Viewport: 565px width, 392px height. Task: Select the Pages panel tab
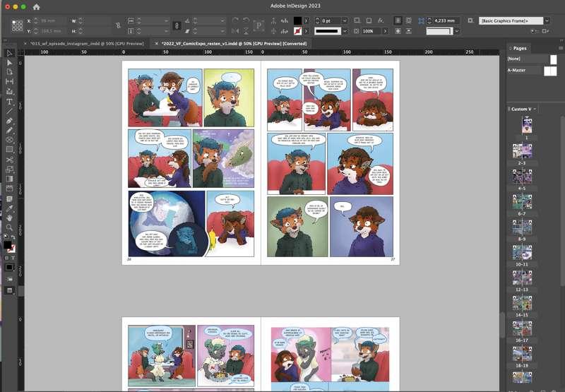[x=519, y=48]
